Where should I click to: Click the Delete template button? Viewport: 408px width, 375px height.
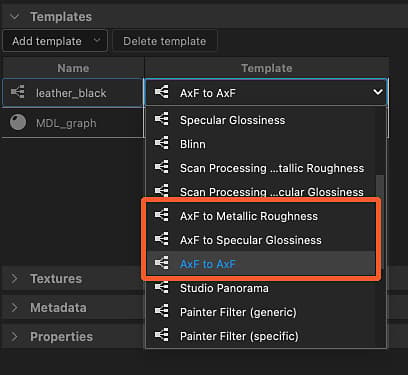point(165,41)
